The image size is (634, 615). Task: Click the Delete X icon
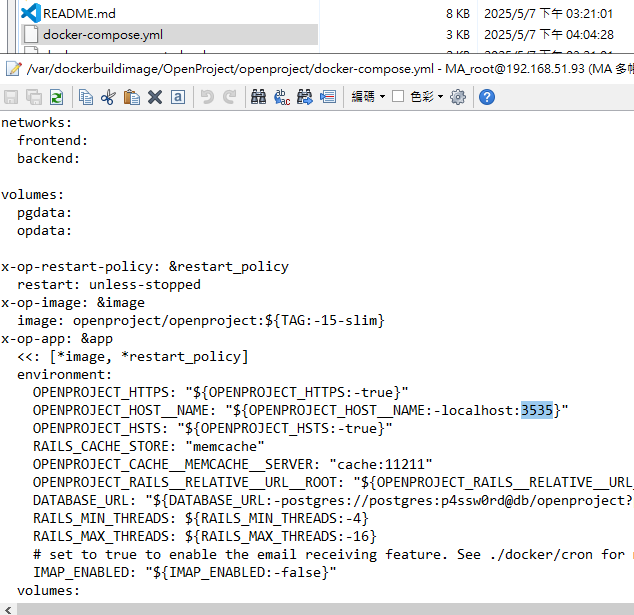click(155, 97)
